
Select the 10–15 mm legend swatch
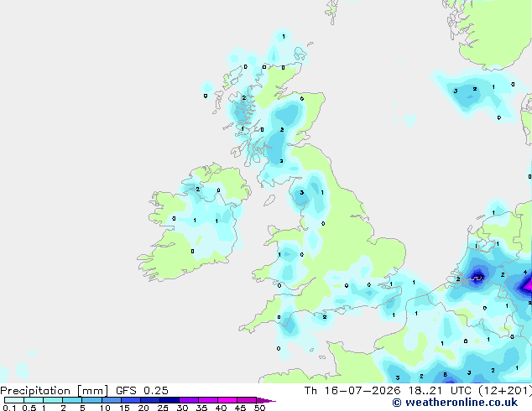tap(112, 400)
